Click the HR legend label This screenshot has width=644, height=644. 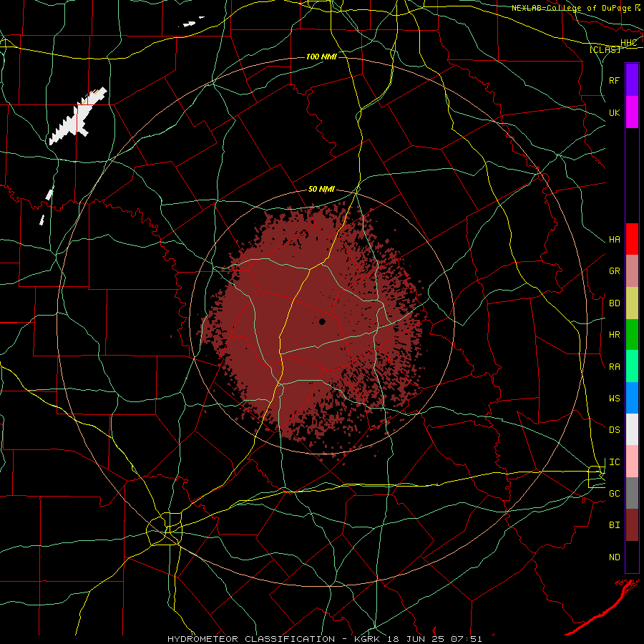click(614, 335)
